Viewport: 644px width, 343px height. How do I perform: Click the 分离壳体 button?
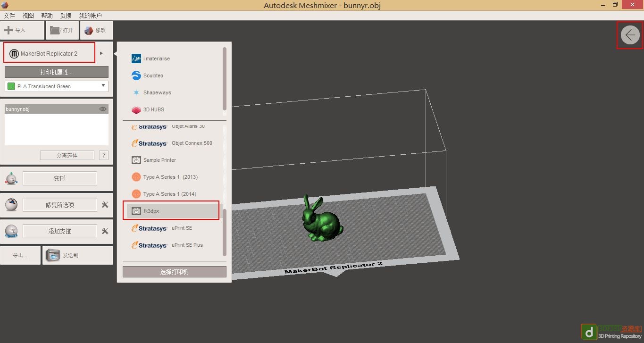(67, 155)
